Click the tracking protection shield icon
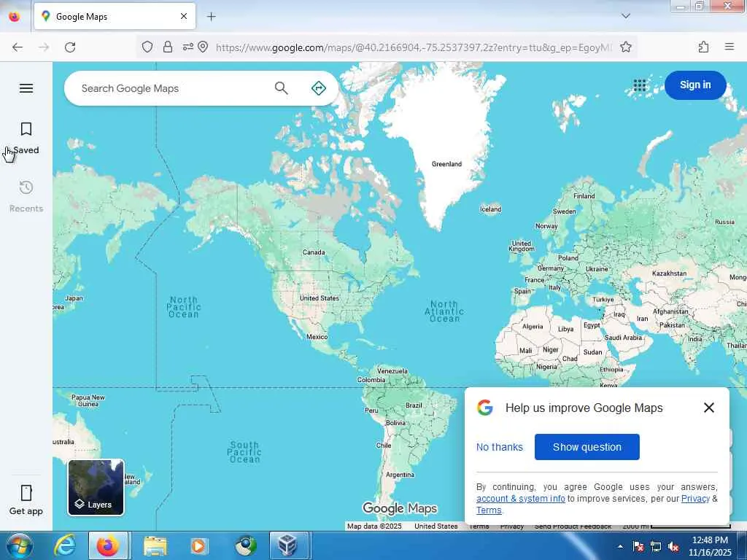The height and width of the screenshot is (560, 747). [147, 47]
